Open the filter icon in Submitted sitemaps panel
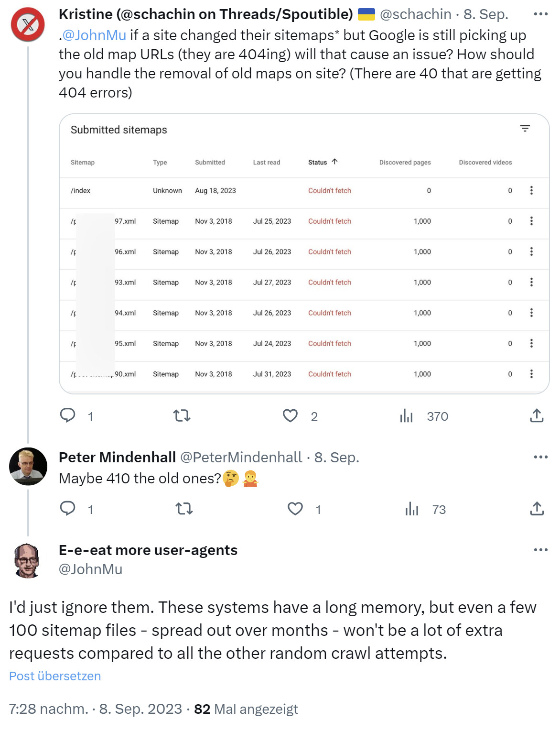 [x=526, y=129]
